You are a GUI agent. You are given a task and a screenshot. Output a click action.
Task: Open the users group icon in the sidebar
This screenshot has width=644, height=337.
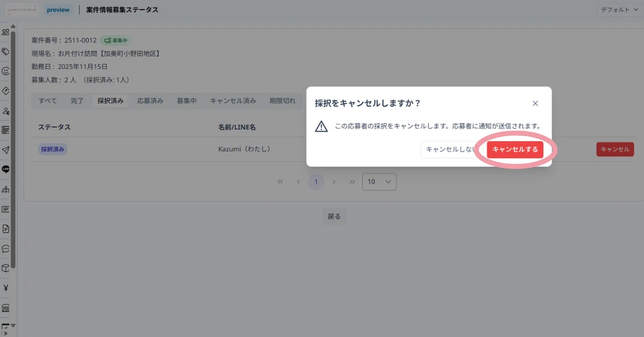[x=6, y=32]
